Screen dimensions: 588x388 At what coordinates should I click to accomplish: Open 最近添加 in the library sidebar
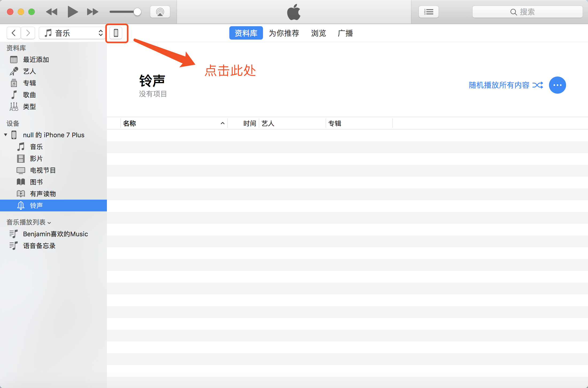click(x=36, y=59)
